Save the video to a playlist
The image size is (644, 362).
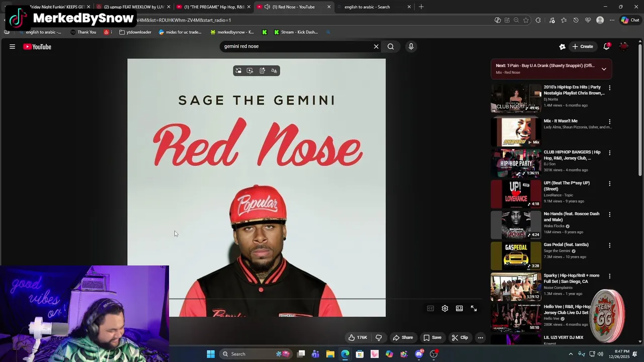tap(432, 337)
